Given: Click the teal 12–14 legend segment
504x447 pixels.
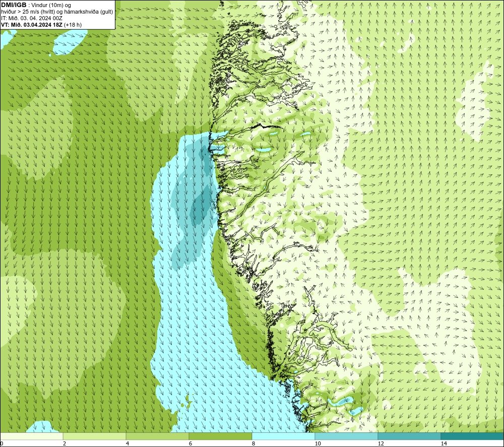Looking at the screenshot, I should [x=409, y=436].
